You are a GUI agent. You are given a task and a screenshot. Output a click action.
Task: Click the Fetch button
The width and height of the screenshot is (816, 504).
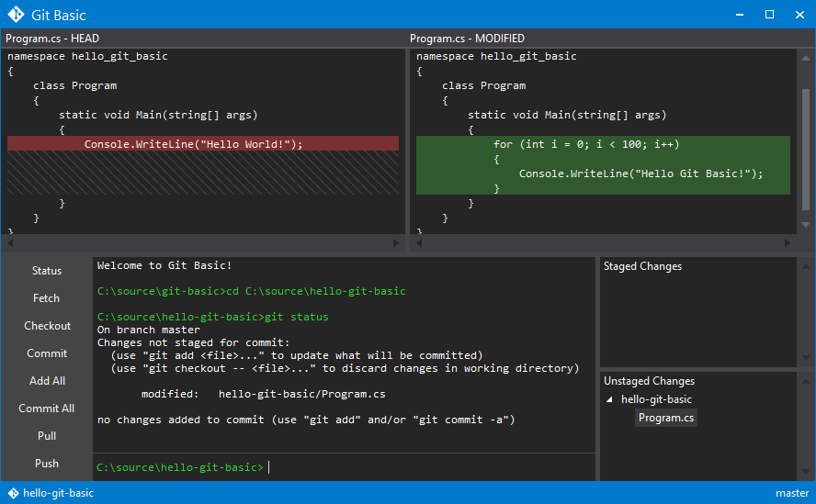(x=46, y=298)
